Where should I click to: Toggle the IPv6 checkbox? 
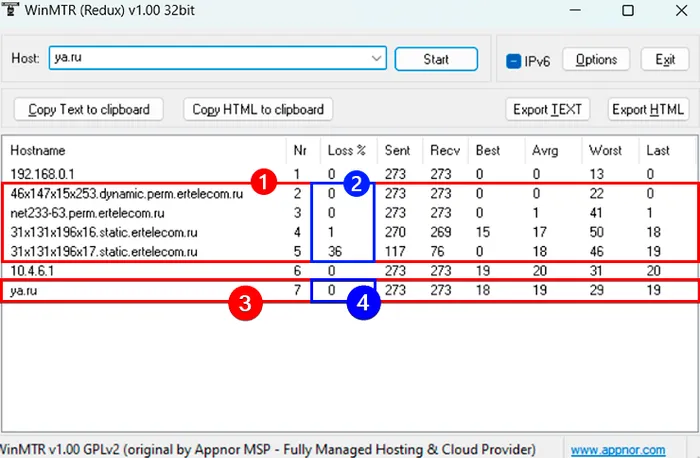pyautogui.click(x=513, y=61)
